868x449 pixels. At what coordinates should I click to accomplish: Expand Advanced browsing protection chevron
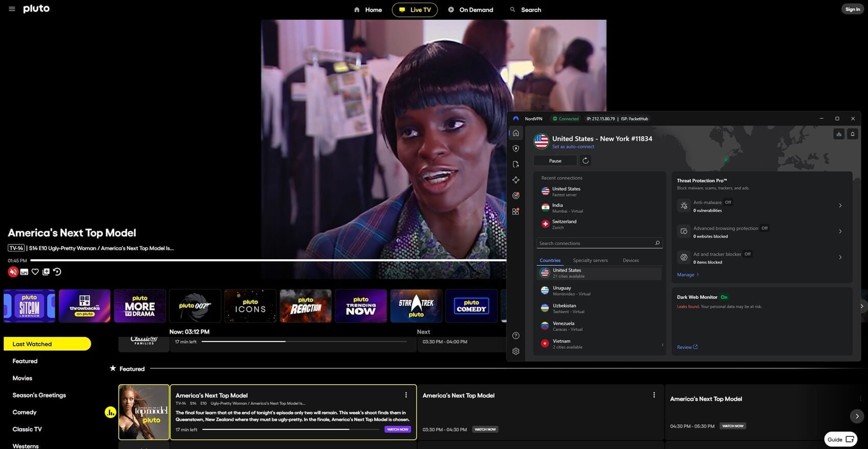click(x=840, y=232)
